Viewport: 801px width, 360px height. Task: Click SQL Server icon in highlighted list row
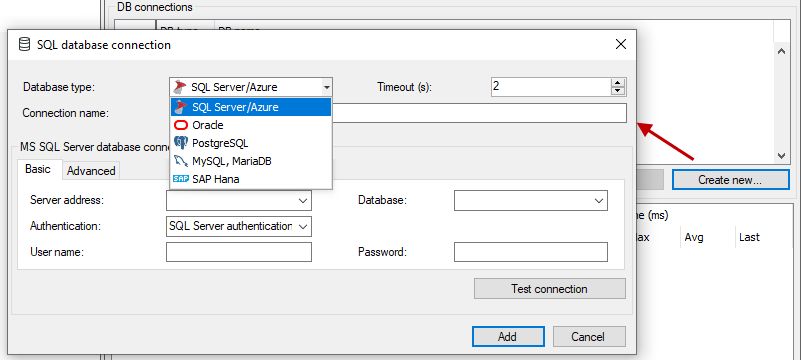point(181,107)
